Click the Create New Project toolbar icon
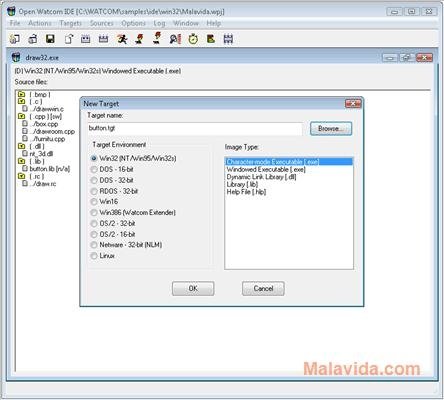444x400 pixels. (15, 39)
